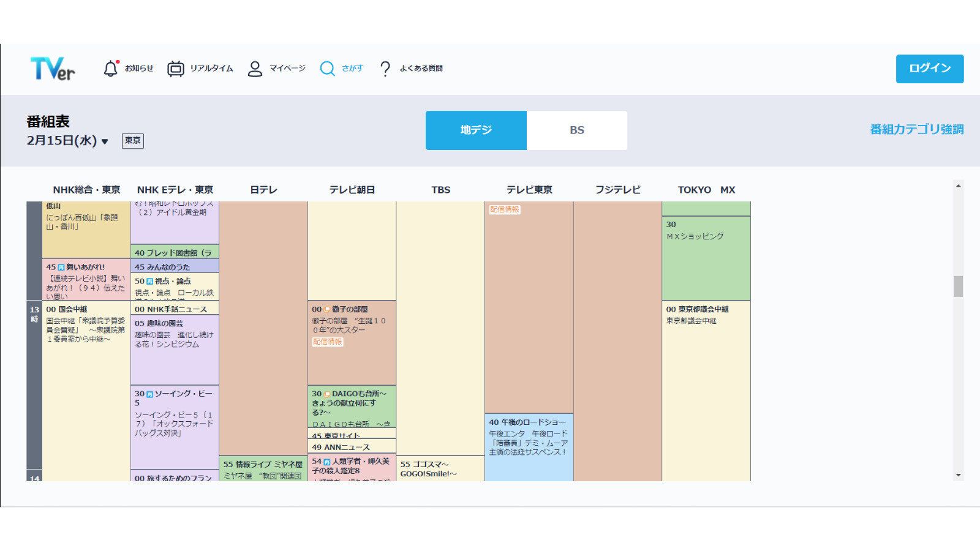Screen dimensions: 980x551
Task: Change the 東京 region selector
Action: (x=133, y=141)
